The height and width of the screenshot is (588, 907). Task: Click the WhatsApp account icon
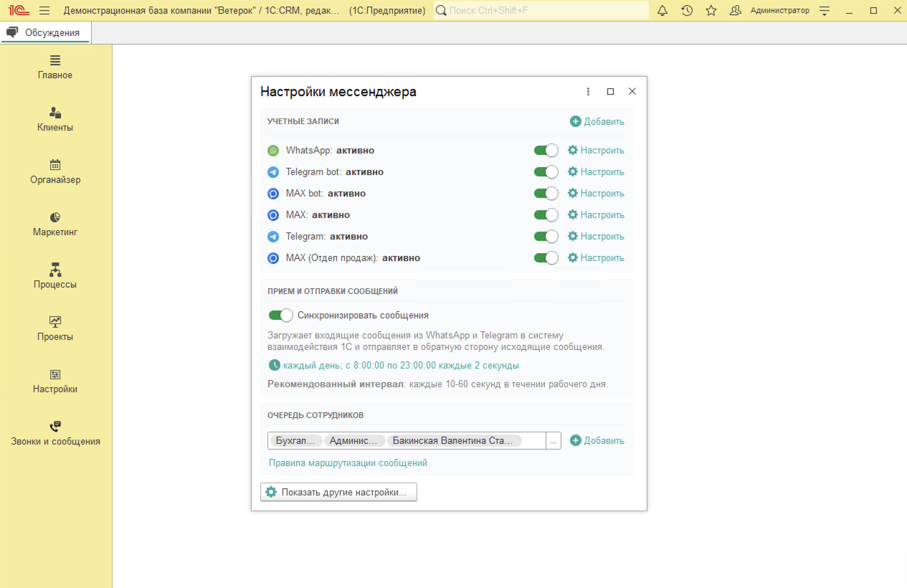(273, 151)
